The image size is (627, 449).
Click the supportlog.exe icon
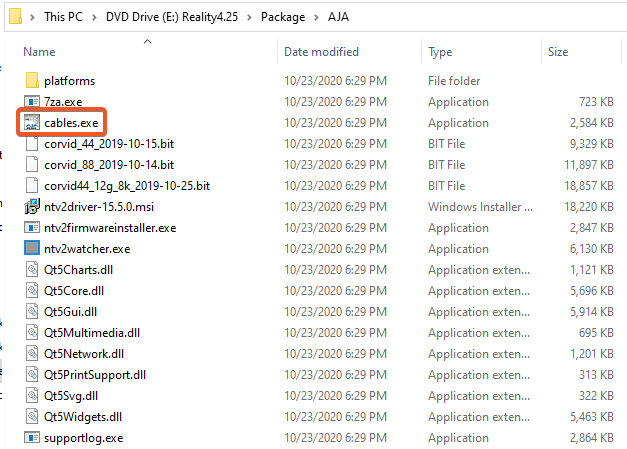(31, 437)
